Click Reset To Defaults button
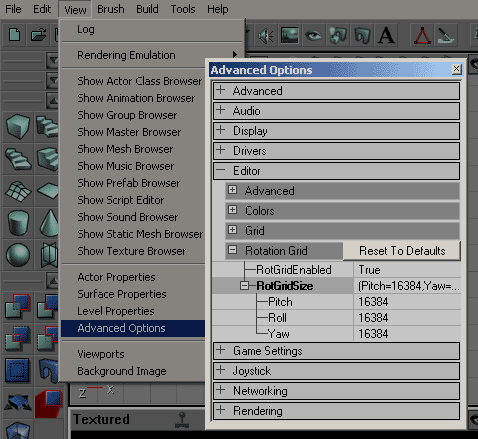Image resolution: width=478 pixels, height=439 pixels. click(x=402, y=251)
